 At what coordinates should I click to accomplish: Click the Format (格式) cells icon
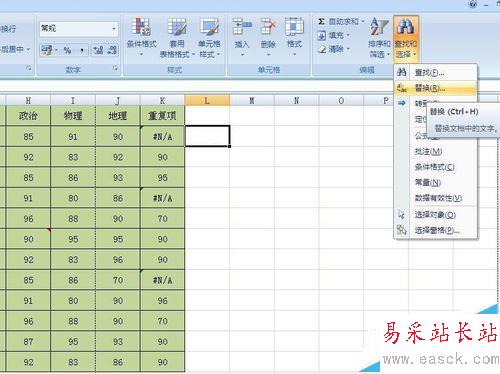[294, 27]
